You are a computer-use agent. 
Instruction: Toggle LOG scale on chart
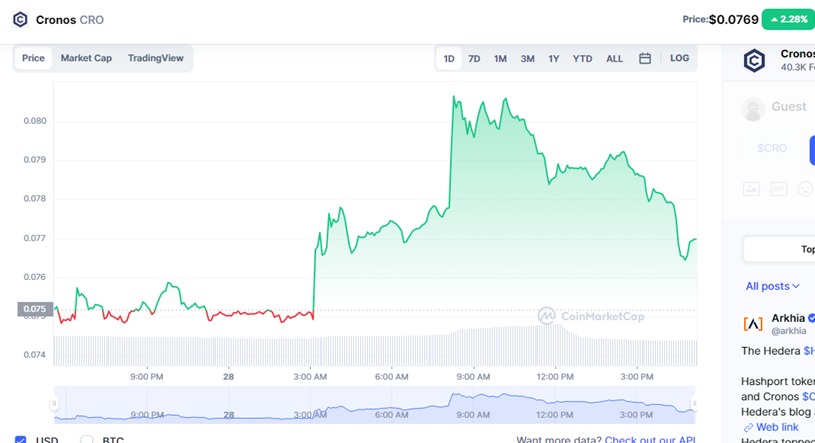[x=679, y=58]
